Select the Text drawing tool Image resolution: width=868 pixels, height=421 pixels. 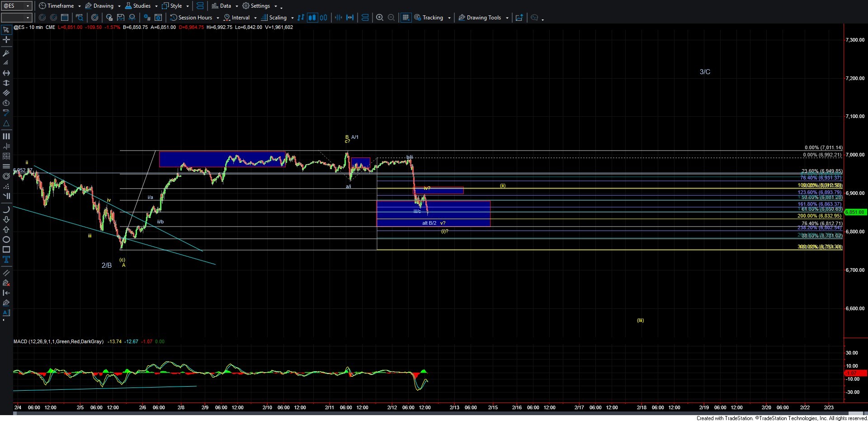point(6,260)
